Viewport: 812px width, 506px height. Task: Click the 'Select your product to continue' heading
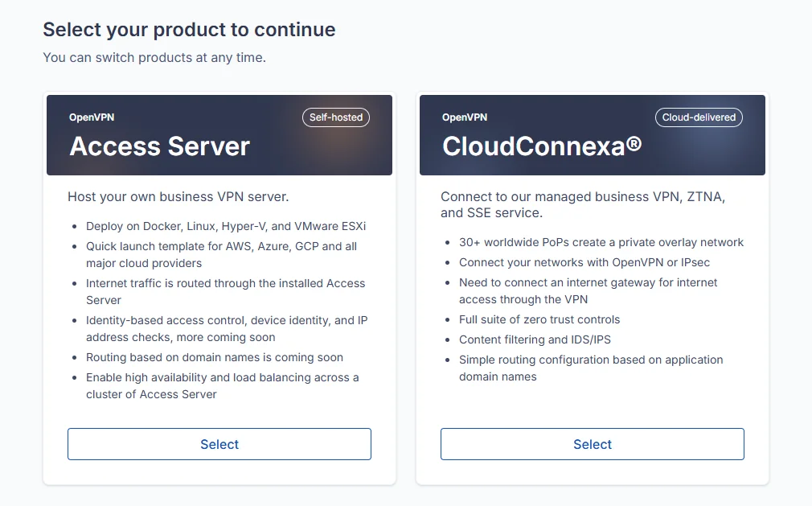tap(189, 30)
